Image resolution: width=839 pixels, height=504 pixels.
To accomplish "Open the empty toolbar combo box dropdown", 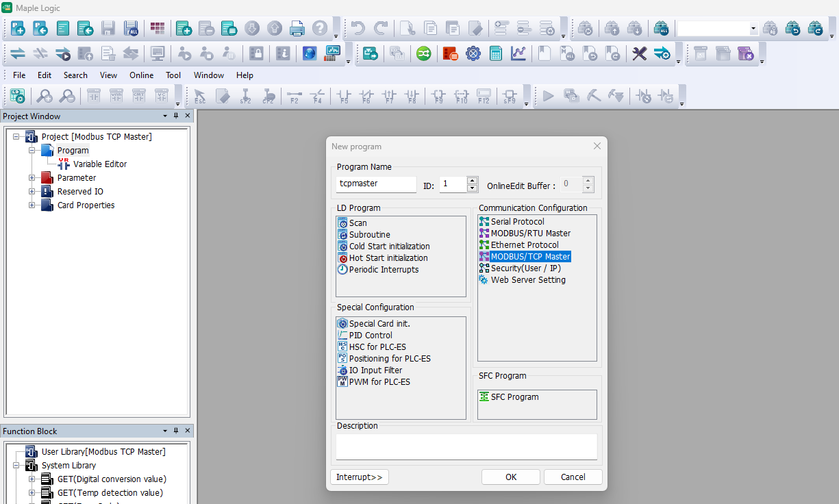I will [x=753, y=29].
